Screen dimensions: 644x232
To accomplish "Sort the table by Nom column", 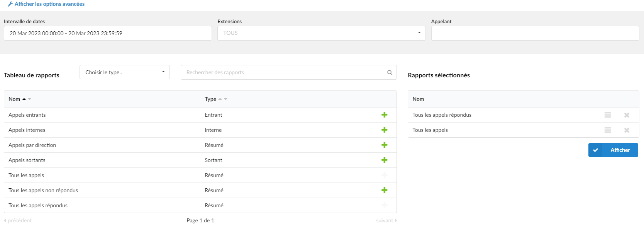I will 20,99.
